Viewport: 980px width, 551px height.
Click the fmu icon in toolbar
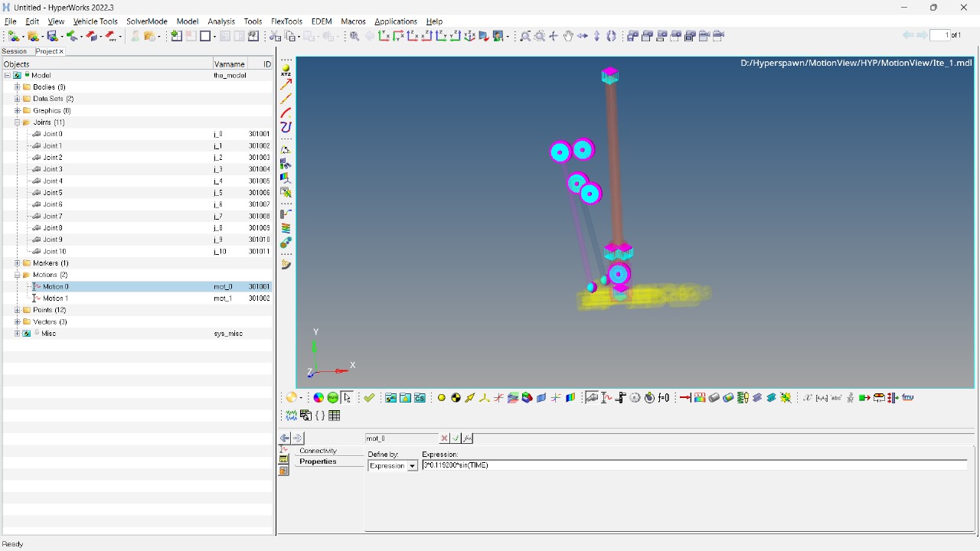pos(908,398)
